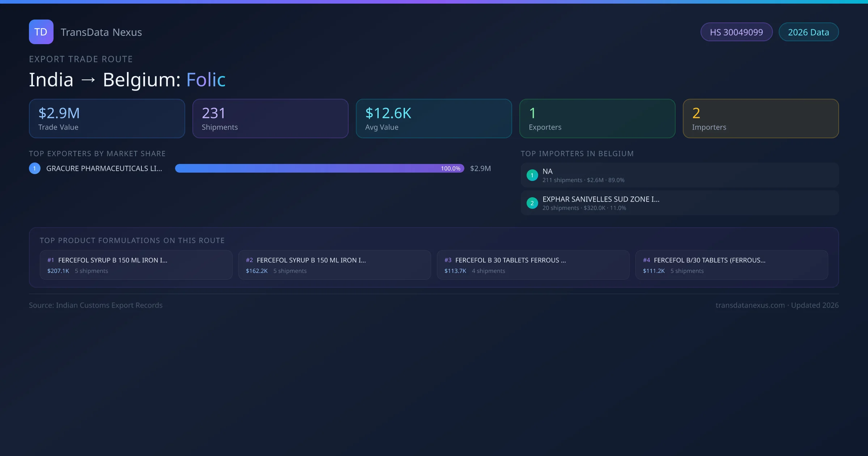Click transdatanexus.com footer link
The width and height of the screenshot is (868, 456).
[750, 305]
